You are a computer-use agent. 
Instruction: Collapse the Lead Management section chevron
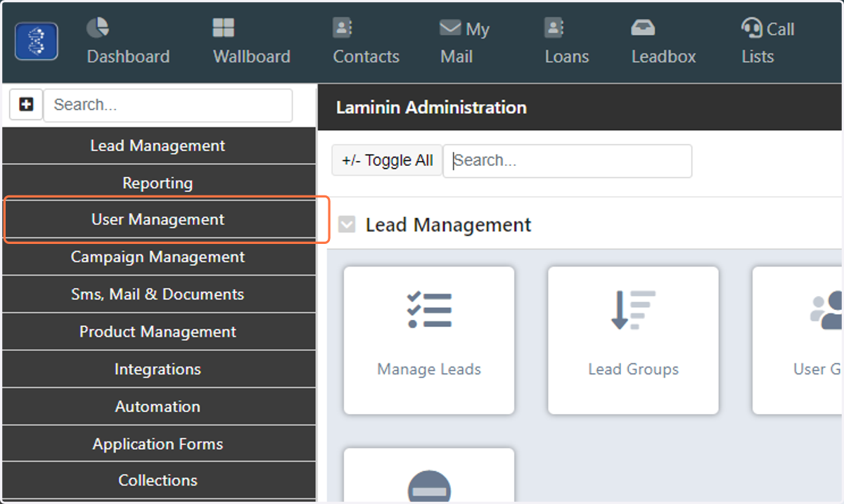click(347, 225)
